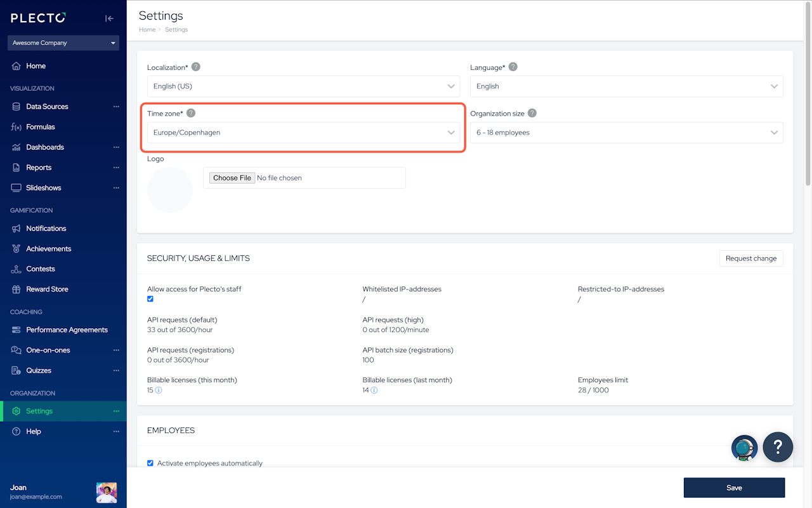Screen dimensions: 812x508
Task: Click Choose File to upload a logo
Action: coord(232,178)
